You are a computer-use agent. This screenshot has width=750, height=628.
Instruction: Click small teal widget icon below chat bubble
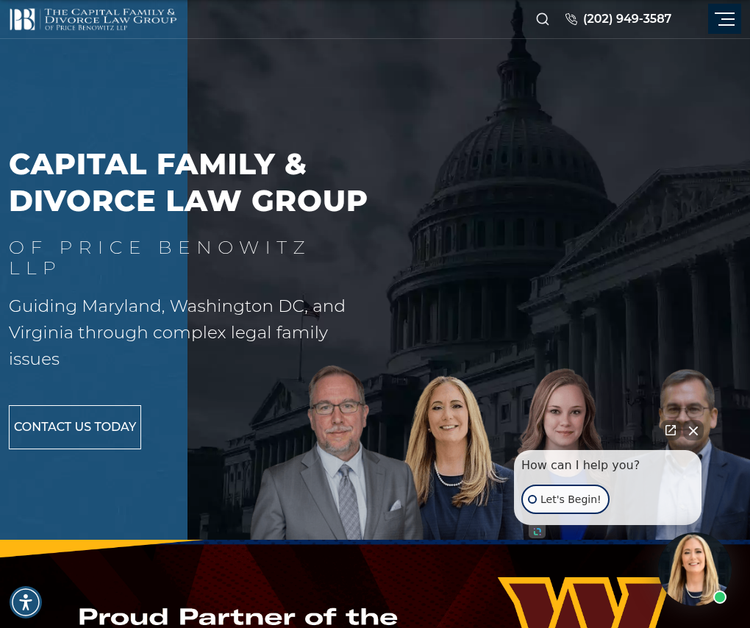point(537,531)
